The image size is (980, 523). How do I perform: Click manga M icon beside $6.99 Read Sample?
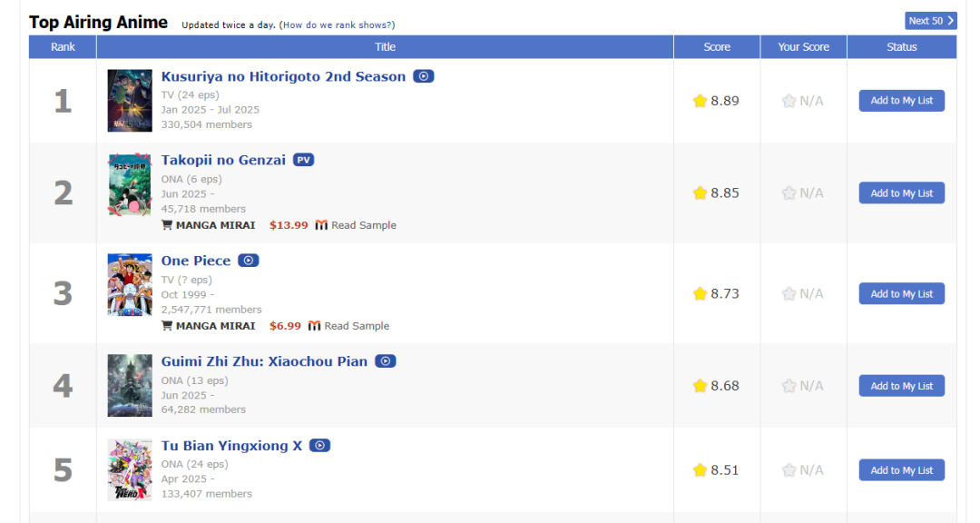314,326
